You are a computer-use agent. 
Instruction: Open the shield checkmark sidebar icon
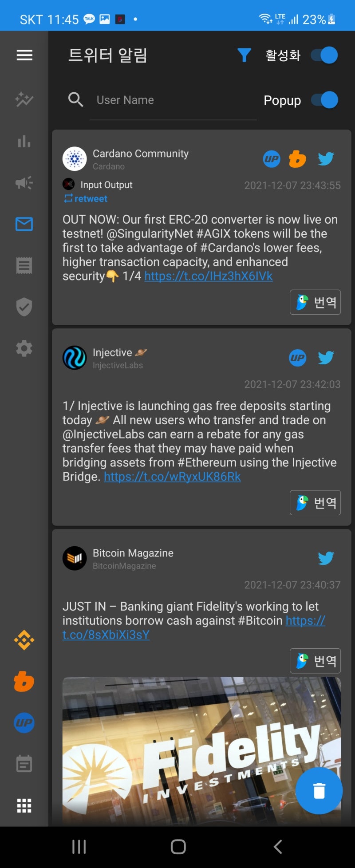[x=24, y=307]
